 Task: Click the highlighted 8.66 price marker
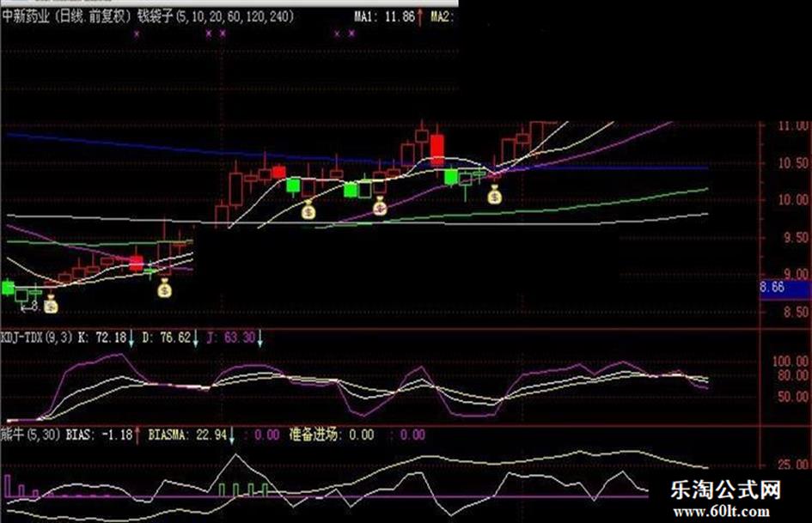[x=785, y=288]
